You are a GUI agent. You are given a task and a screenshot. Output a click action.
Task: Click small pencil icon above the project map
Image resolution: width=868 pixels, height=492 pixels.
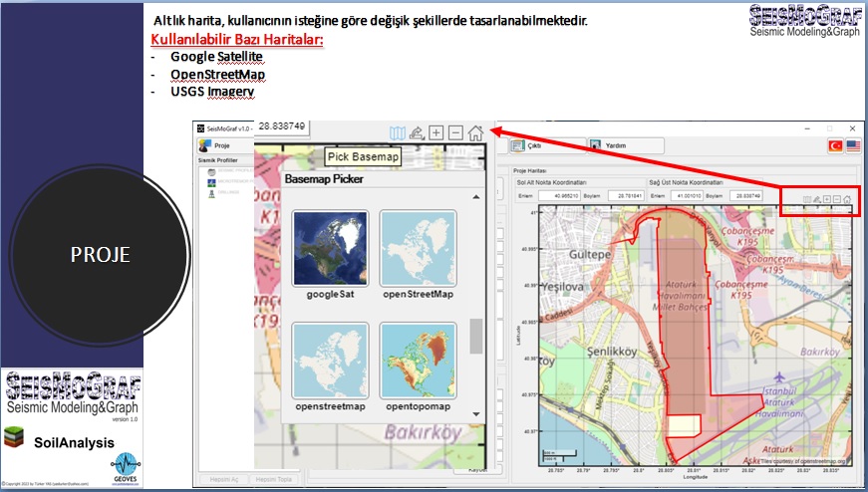817,200
